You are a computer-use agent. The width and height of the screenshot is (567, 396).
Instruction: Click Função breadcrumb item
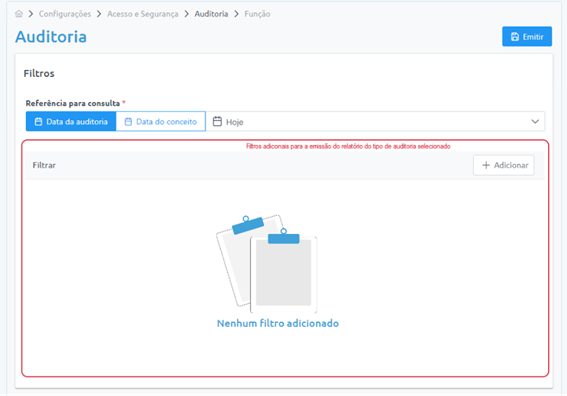click(257, 14)
